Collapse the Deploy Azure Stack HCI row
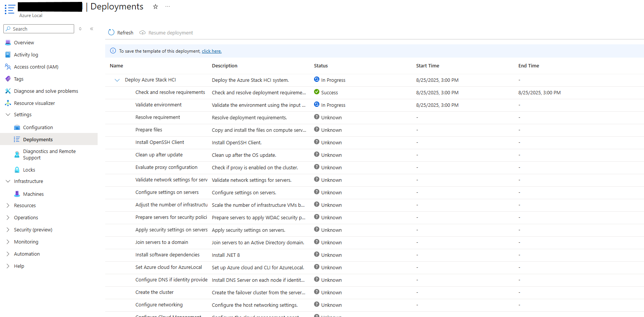This screenshot has width=644, height=317. [x=117, y=80]
